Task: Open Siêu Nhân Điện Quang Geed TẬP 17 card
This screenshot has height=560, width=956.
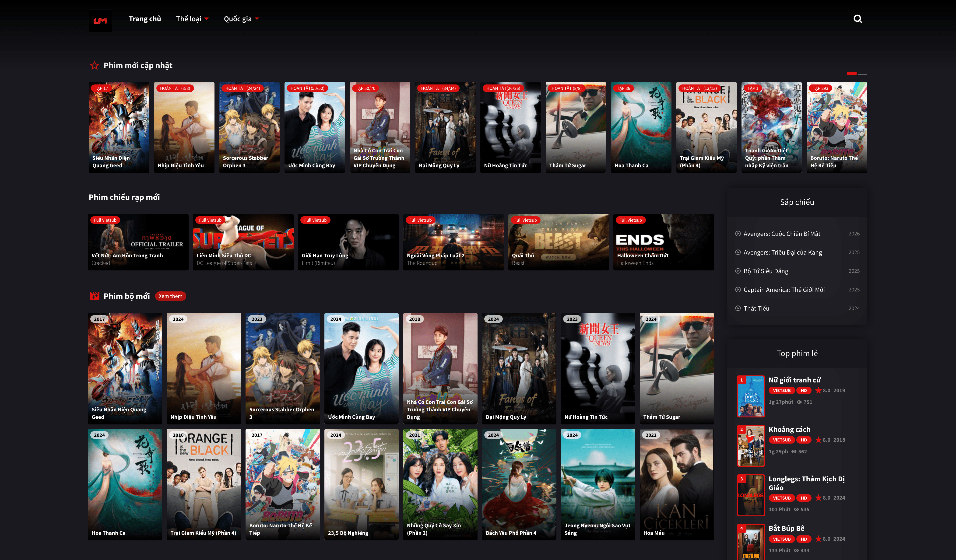Action: click(119, 127)
